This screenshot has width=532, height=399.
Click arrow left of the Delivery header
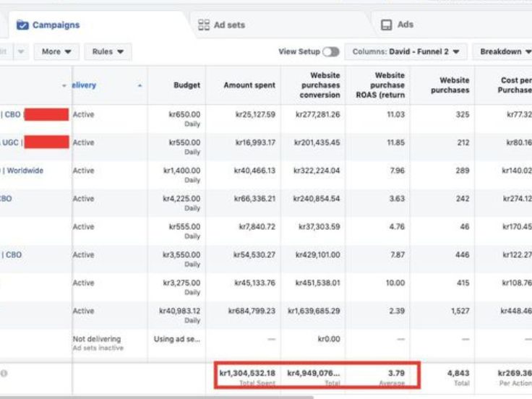tap(64, 86)
